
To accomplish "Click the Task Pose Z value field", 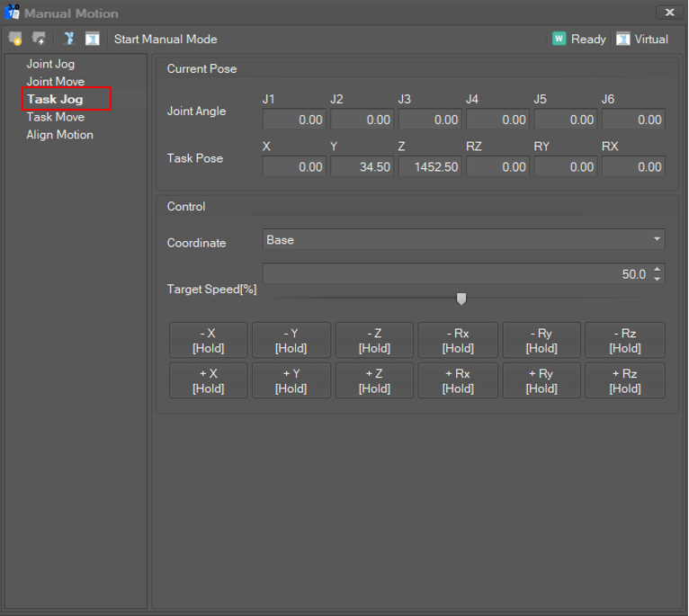I will pyautogui.click(x=430, y=167).
